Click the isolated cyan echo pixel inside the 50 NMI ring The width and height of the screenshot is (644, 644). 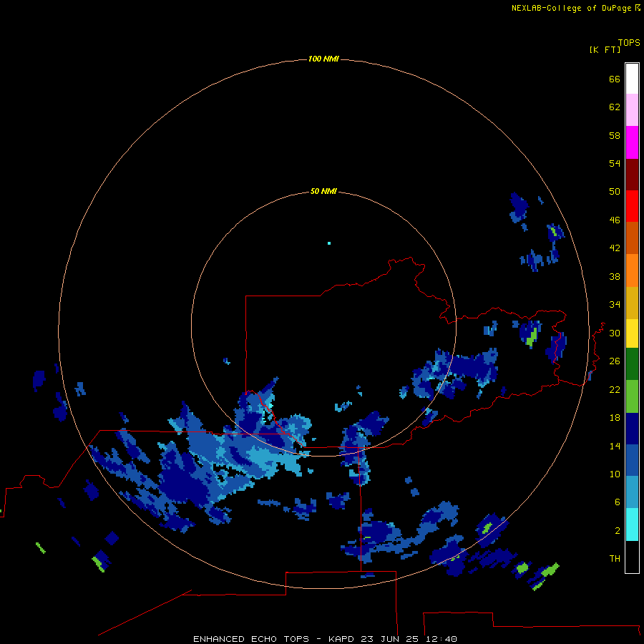(x=329, y=243)
